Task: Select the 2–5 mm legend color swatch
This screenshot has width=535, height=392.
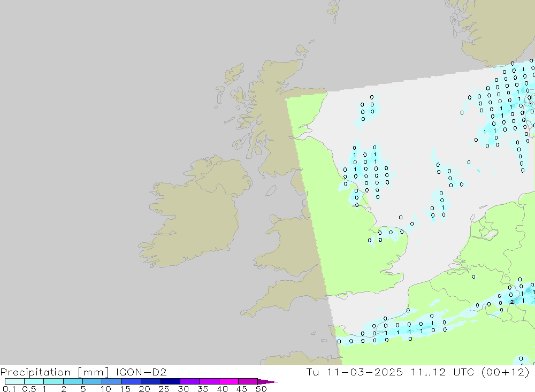Action: click(73, 381)
